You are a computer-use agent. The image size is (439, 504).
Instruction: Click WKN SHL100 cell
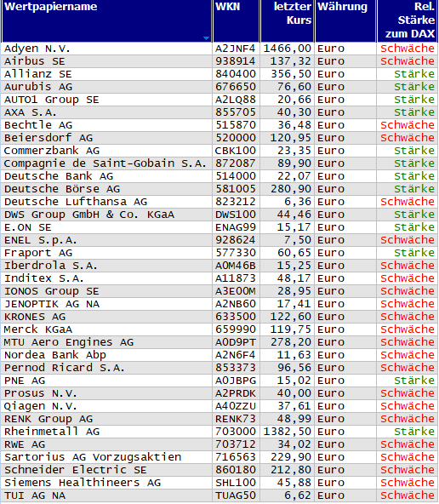236,483
